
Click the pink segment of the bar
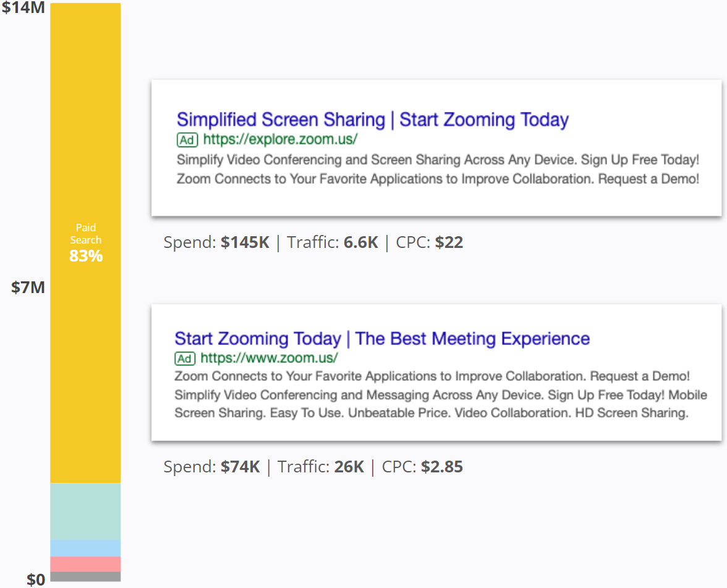(x=85, y=564)
